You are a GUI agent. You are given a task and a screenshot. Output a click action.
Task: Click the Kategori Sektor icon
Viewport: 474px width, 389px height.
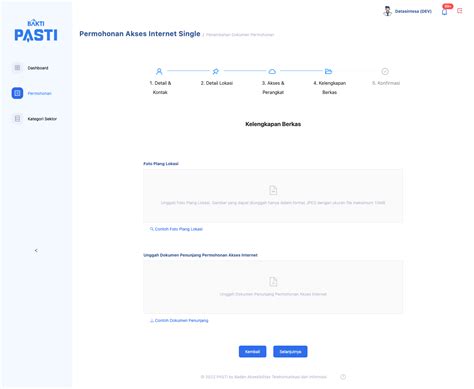[17, 119]
